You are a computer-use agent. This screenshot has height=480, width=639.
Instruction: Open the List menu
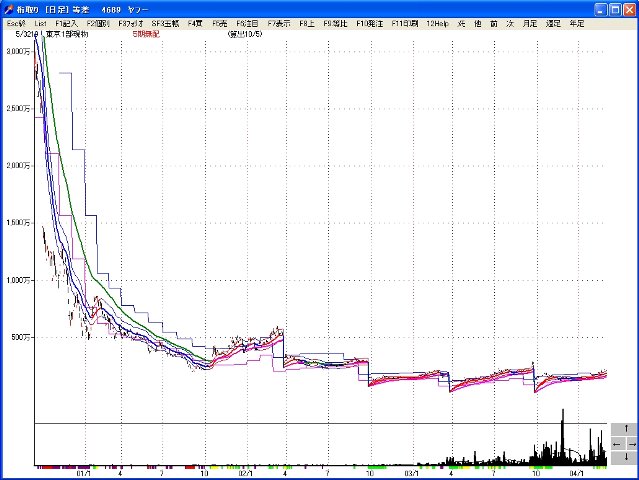(x=40, y=22)
